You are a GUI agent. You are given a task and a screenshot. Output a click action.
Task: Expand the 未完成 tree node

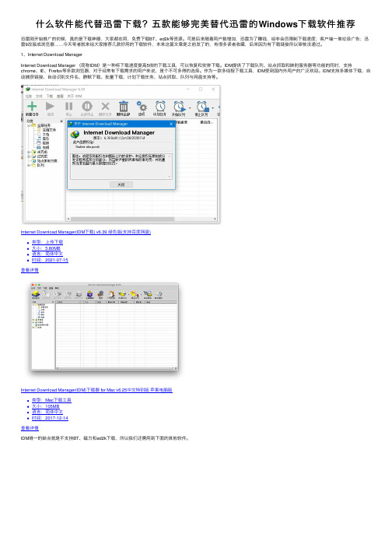tap(28, 152)
